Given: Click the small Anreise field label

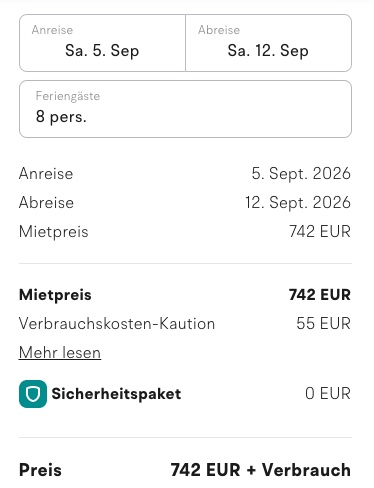Looking at the screenshot, I should [x=52, y=30].
